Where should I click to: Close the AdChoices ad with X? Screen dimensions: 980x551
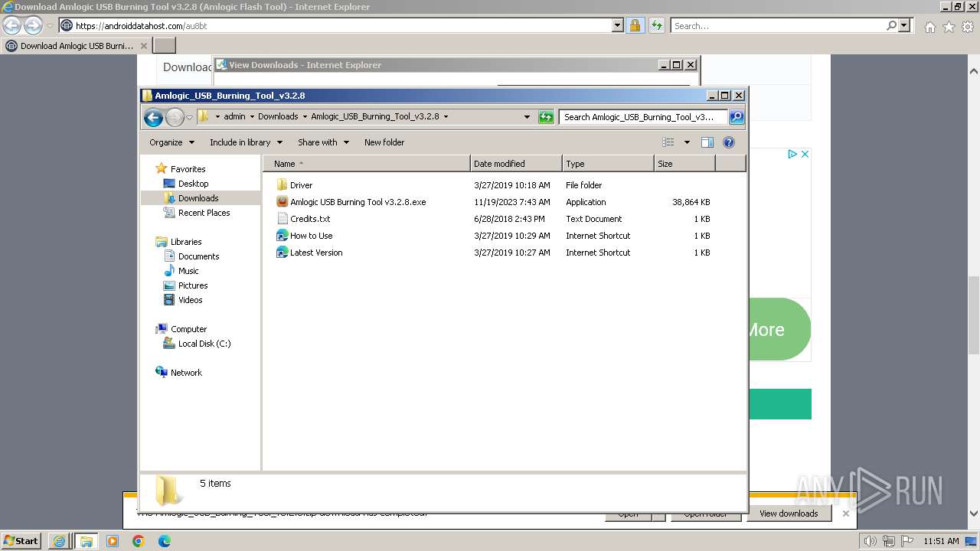(x=805, y=154)
